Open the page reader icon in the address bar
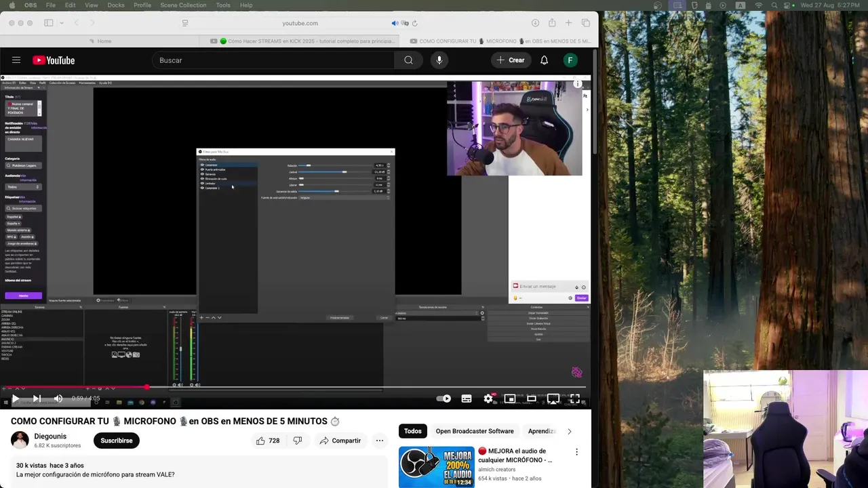 point(185,23)
